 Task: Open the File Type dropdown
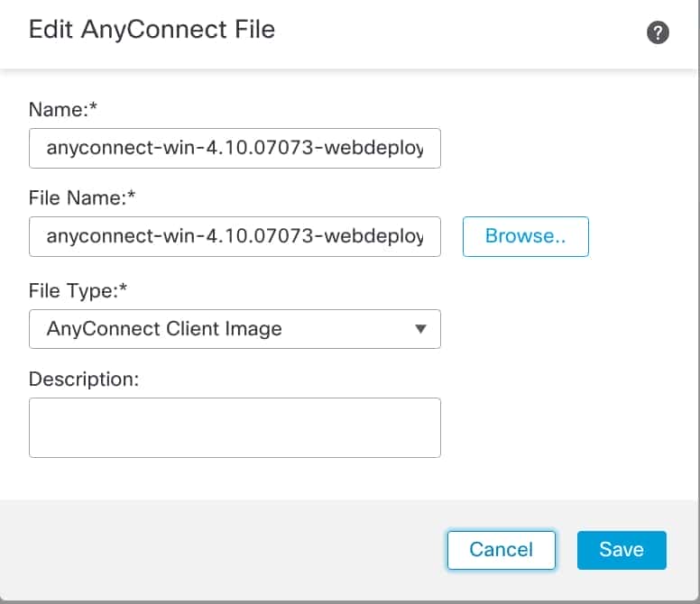(235, 329)
